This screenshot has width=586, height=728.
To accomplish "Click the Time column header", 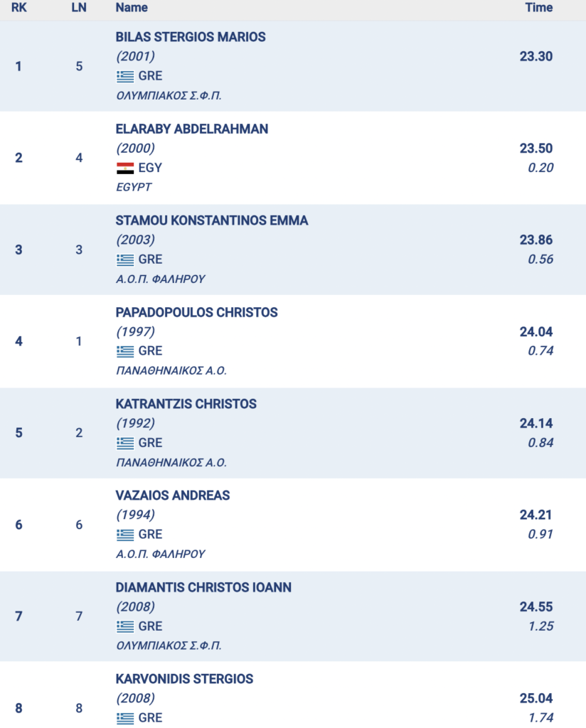I will click(x=538, y=8).
